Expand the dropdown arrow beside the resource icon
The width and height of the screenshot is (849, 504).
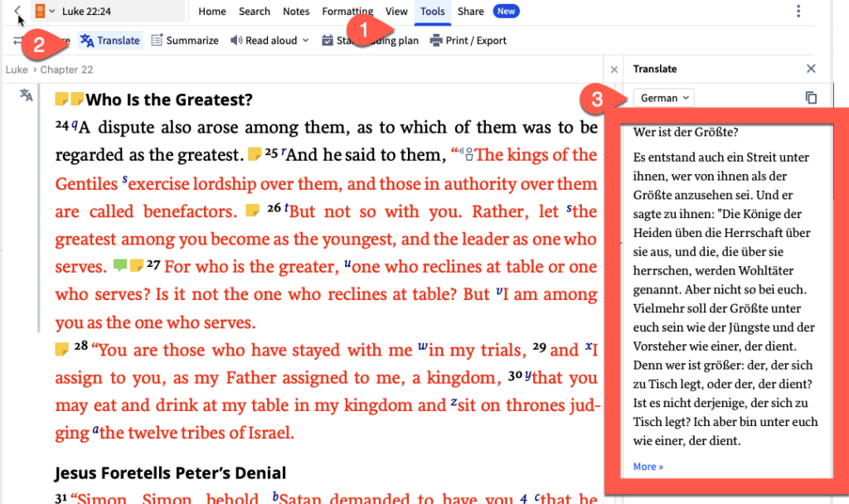point(52,12)
